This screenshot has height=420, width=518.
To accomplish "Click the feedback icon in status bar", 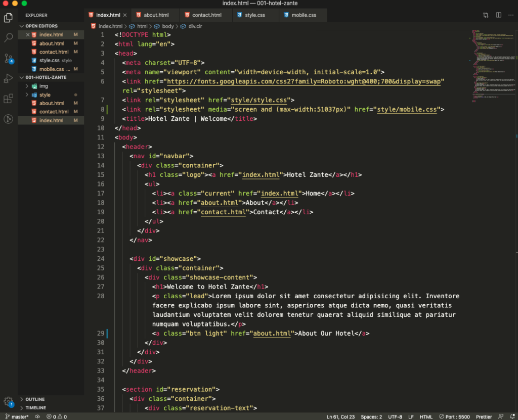I will click(x=501, y=416).
